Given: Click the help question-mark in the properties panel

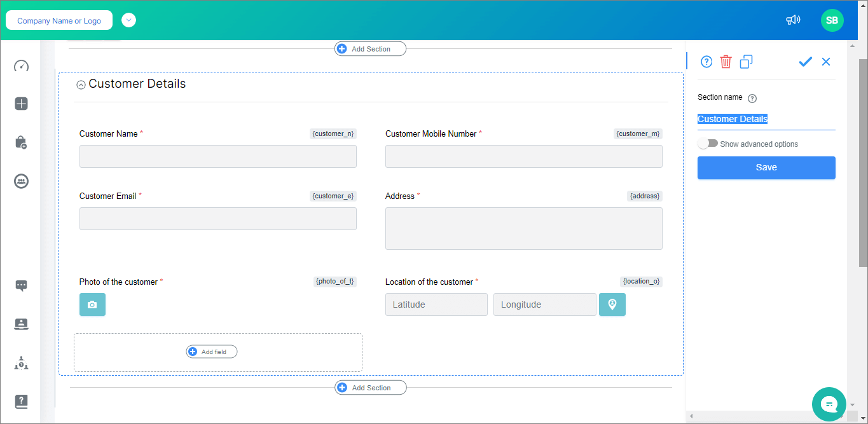Looking at the screenshot, I should coord(706,62).
